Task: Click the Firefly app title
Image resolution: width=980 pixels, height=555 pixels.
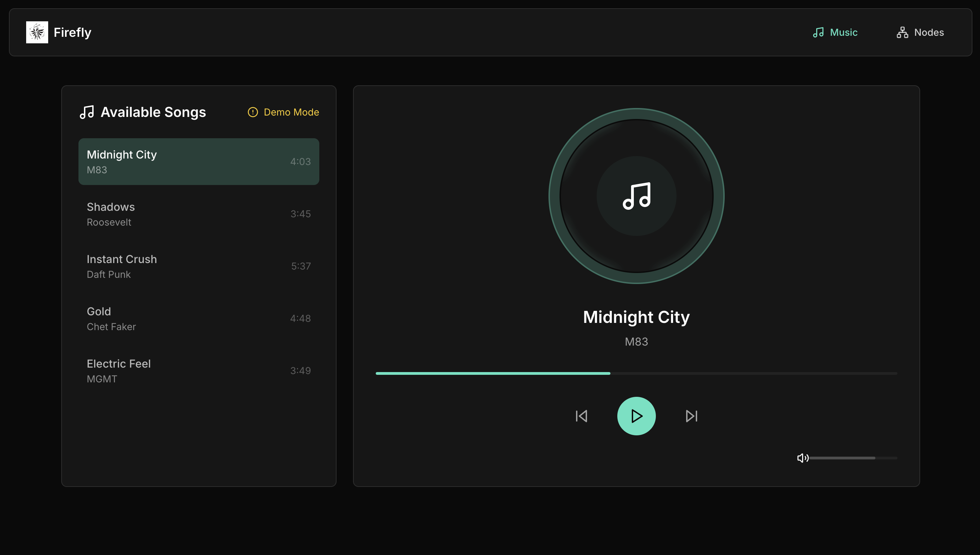Action: [x=73, y=32]
